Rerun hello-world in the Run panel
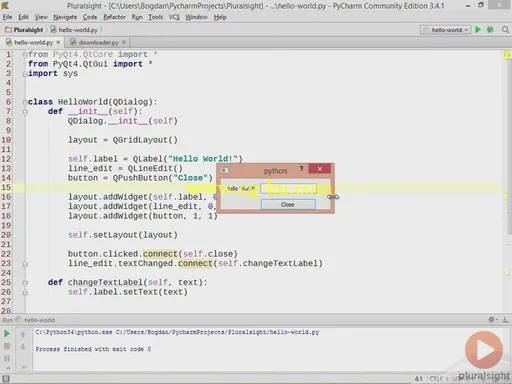The image size is (512, 384). coord(7,334)
